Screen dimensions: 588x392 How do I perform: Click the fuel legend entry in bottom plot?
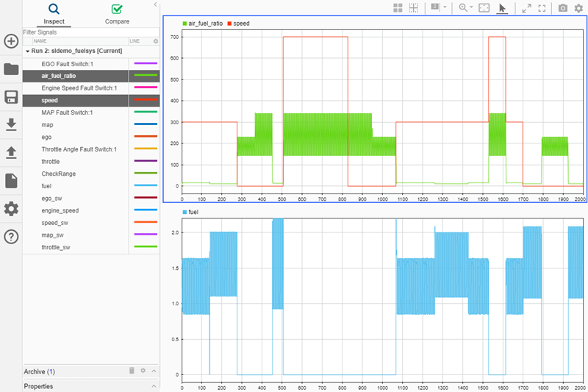(x=190, y=212)
